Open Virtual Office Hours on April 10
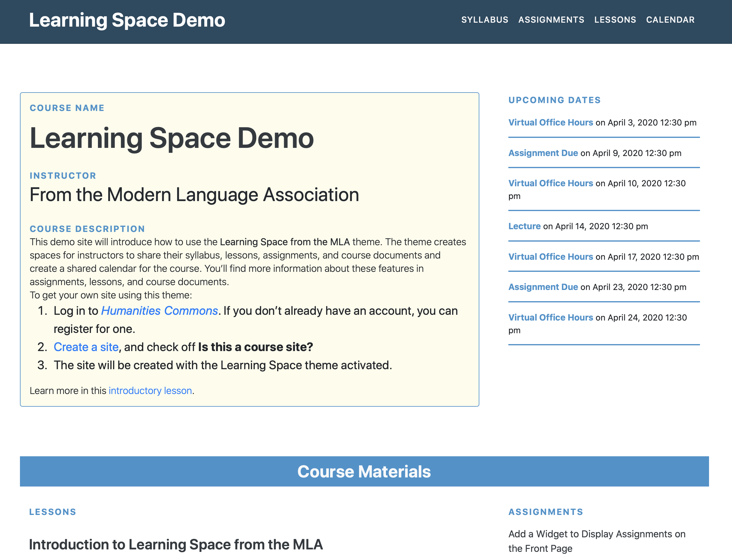 click(x=550, y=183)
